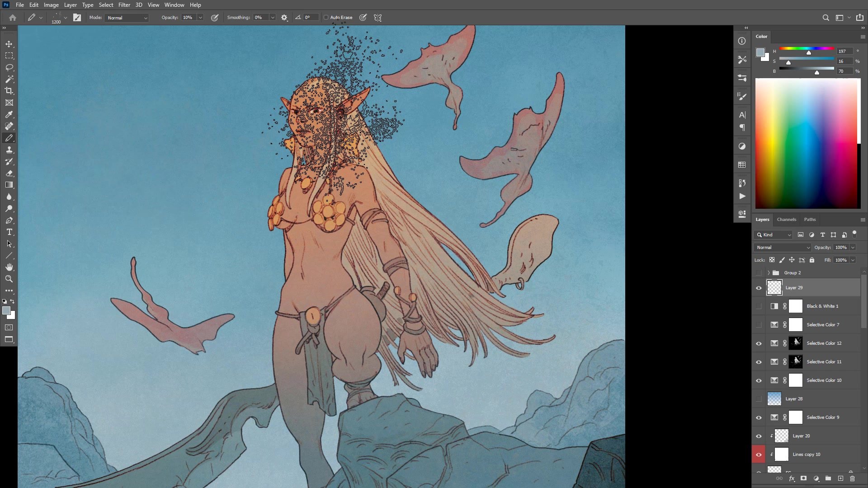Open the layer blend mode dropdown
The image size is (868, 488).
pos(783,247)
